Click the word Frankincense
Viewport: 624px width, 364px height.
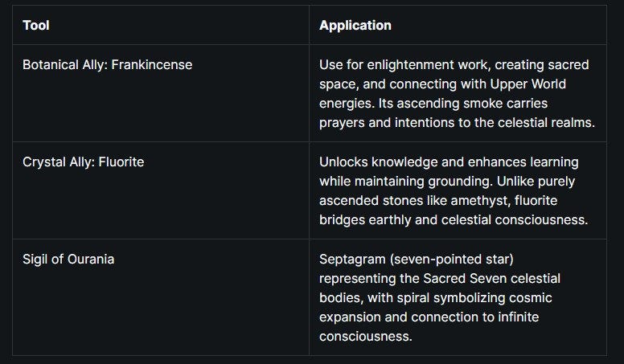[152, 64]
